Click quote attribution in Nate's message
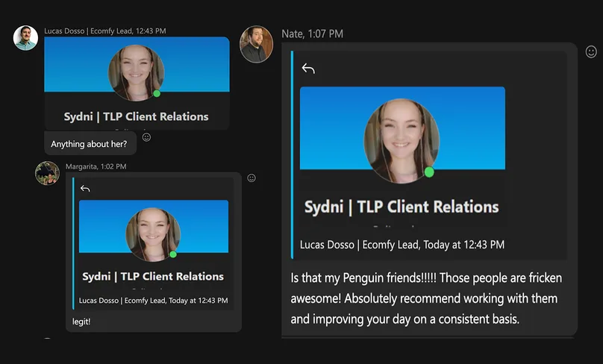 (402, 245)
